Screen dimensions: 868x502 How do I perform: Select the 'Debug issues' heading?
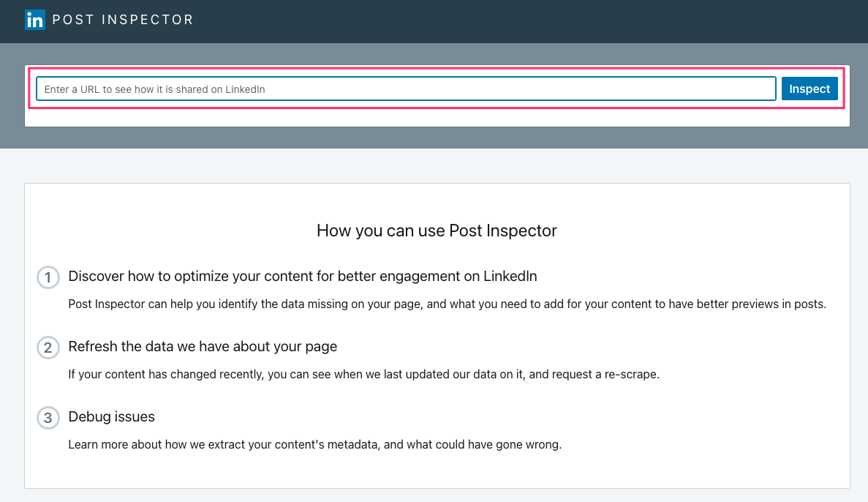tap(111, 416)
